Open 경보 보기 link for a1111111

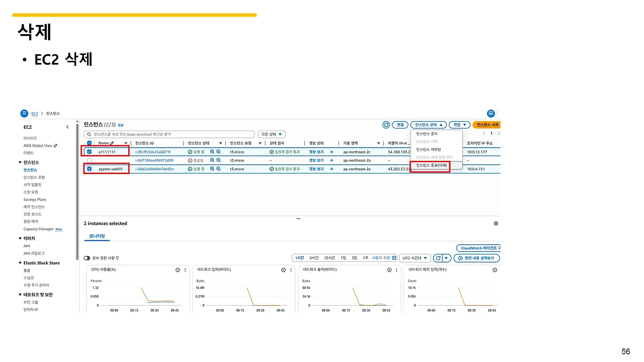(316, 152)
